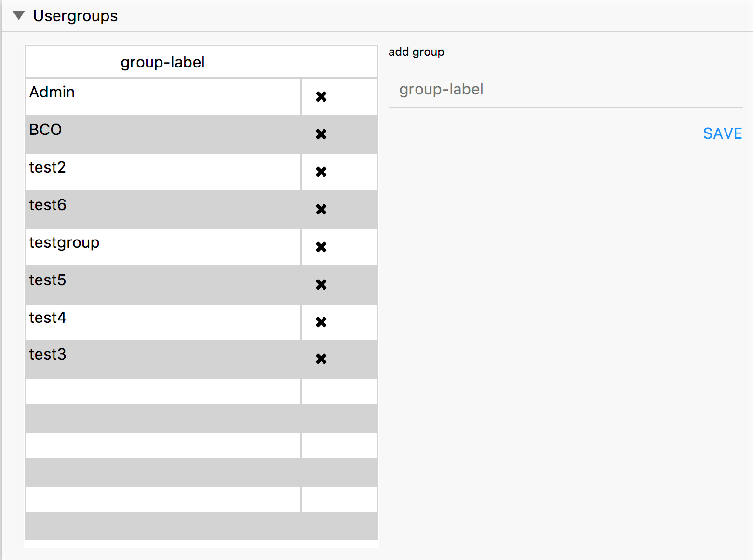
Task: Delete the test4 usergroup
Action: [321, 322]
